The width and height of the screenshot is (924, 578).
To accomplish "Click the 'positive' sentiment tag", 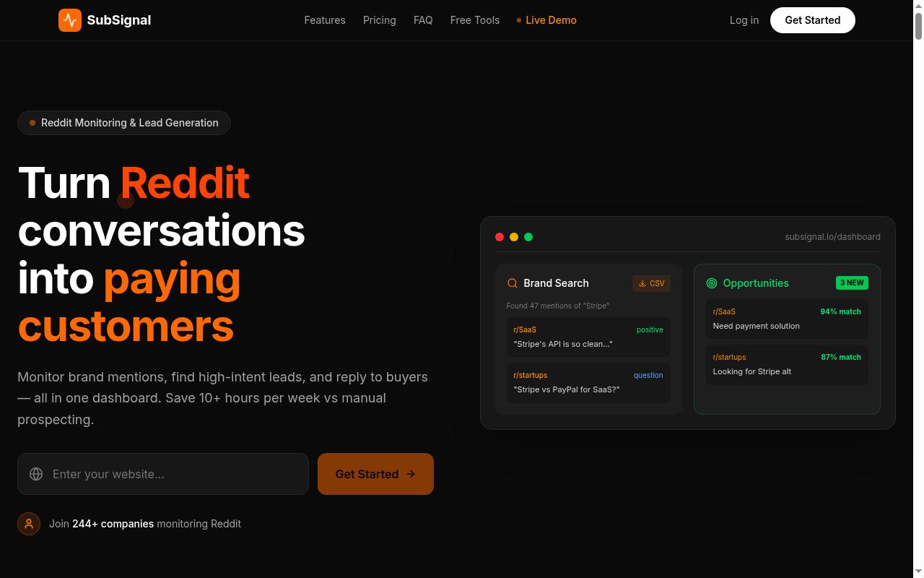I will point(650,329).
